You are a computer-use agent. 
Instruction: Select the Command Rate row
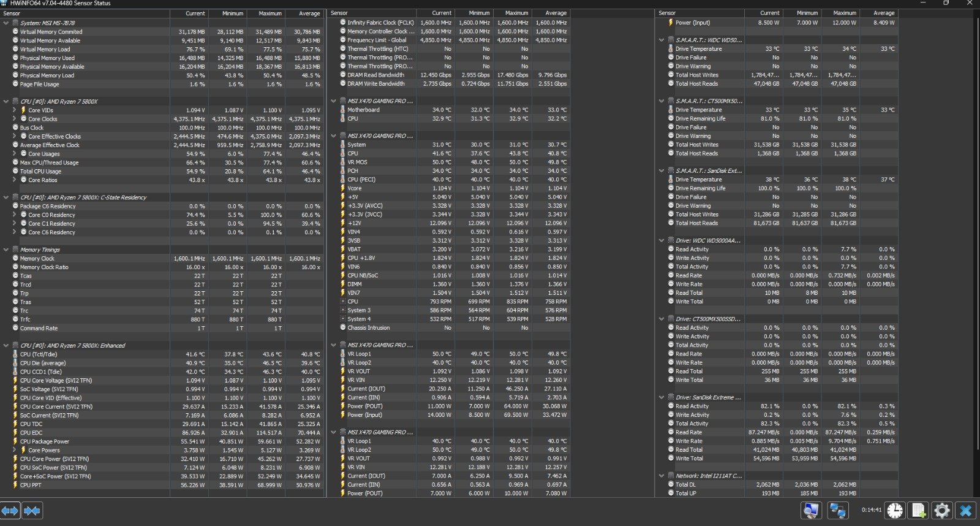162,328
